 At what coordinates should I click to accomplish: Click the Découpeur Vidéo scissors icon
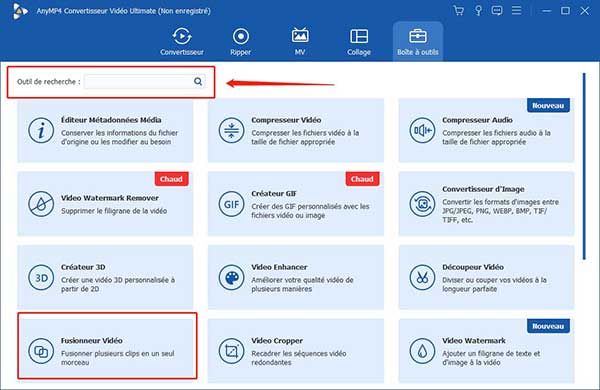point(422,277)
